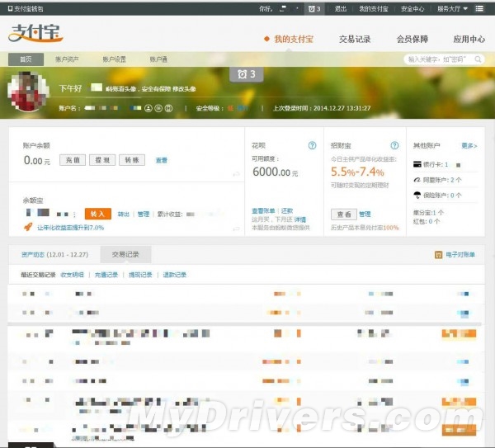The height and width of the screenshot is (448, 495).
Task: Click the user profile avatar picture
Action: pyautogui.click(x=28, y=92)
